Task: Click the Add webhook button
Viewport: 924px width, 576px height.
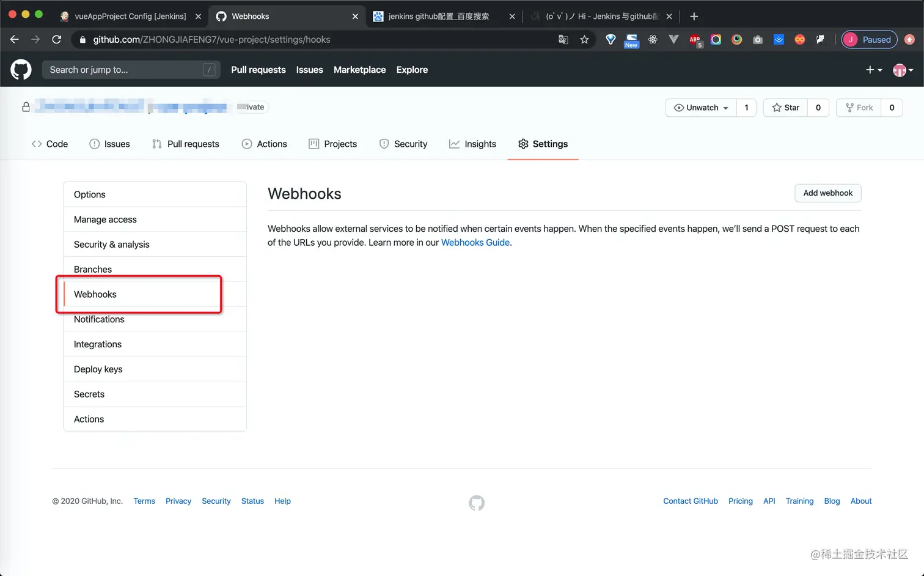Action: point(828,193)
